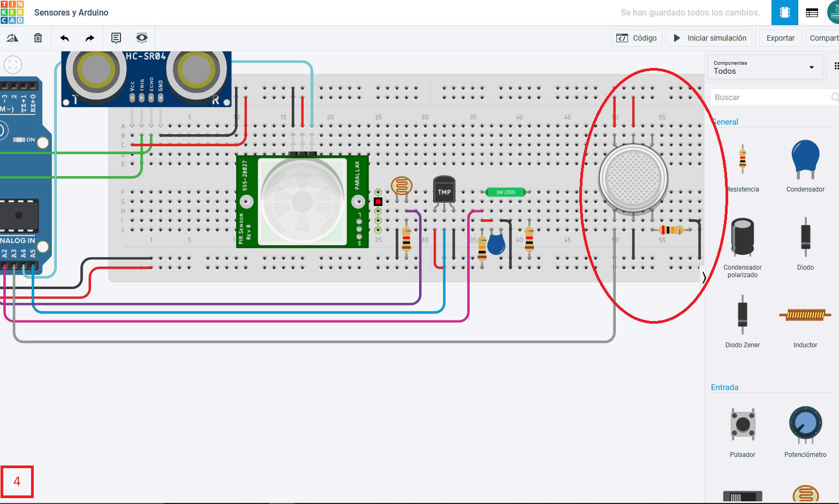Click the project title Sensores y Arduino
This screenshot has width=839, height=504.
point(71,12)
